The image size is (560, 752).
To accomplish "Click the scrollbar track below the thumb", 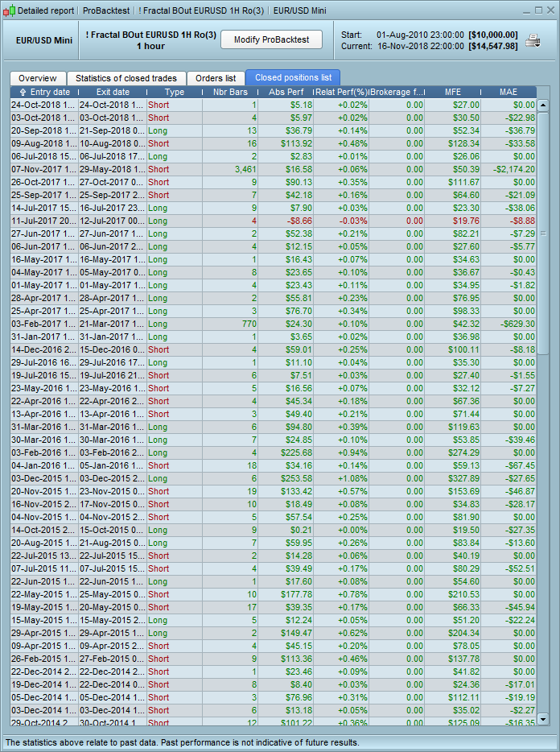I will (543, 532).
